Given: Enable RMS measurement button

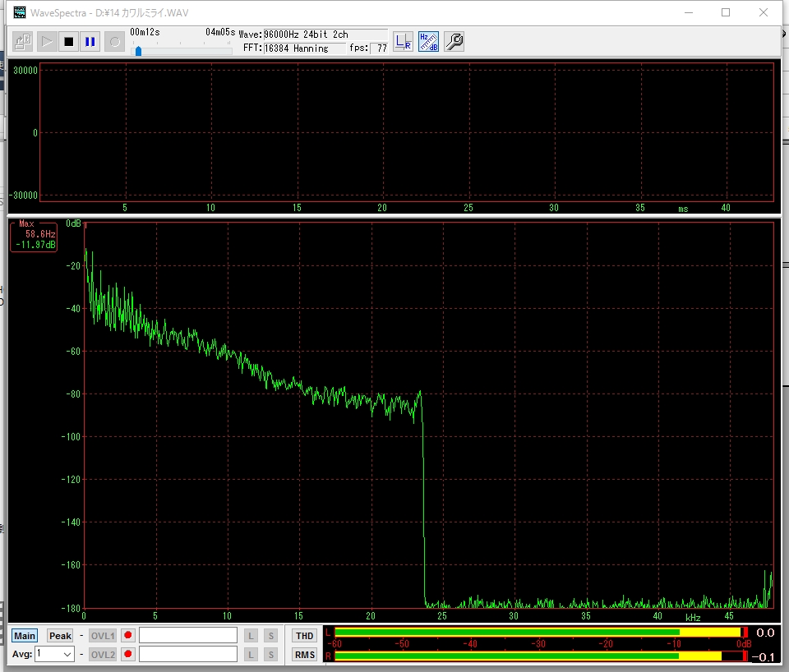Looking at the screenshot, I should (304, 655).
